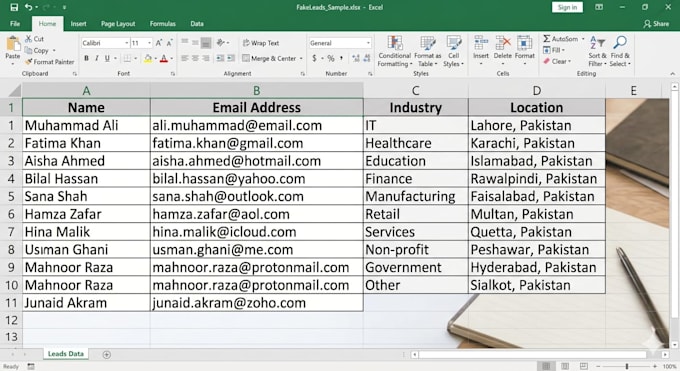
Task: Switch to the Page Layout tab
Action: 118,23
